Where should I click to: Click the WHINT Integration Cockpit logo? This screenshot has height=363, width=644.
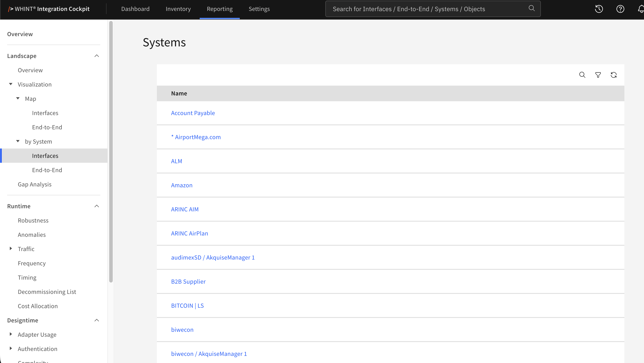click(x=49, y=9)
